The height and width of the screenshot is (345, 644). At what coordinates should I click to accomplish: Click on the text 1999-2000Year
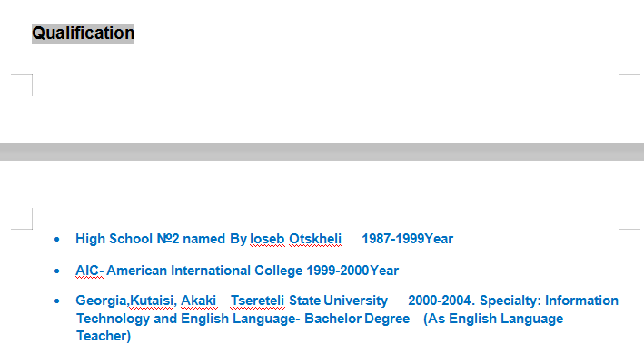[352, 271]
